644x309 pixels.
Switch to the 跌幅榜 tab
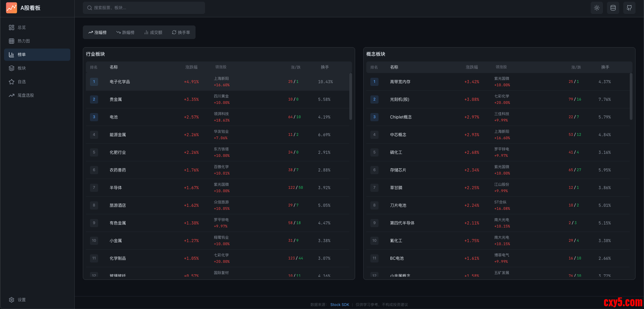(x=125, y=33)
